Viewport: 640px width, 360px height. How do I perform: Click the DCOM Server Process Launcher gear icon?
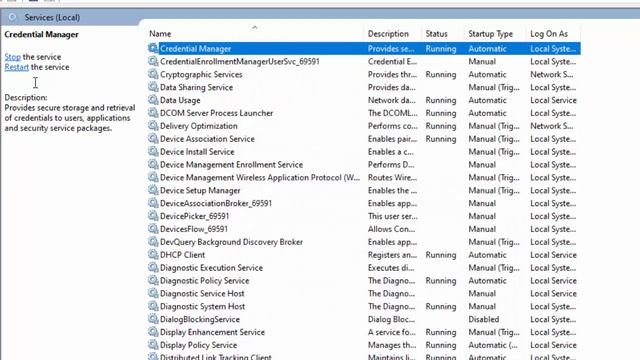coord(153,113)
